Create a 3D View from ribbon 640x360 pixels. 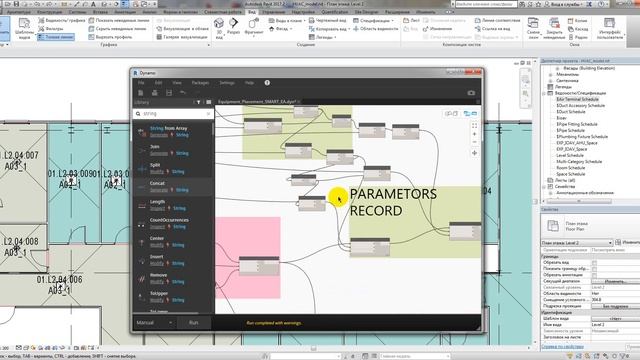[x=219, y=28]
